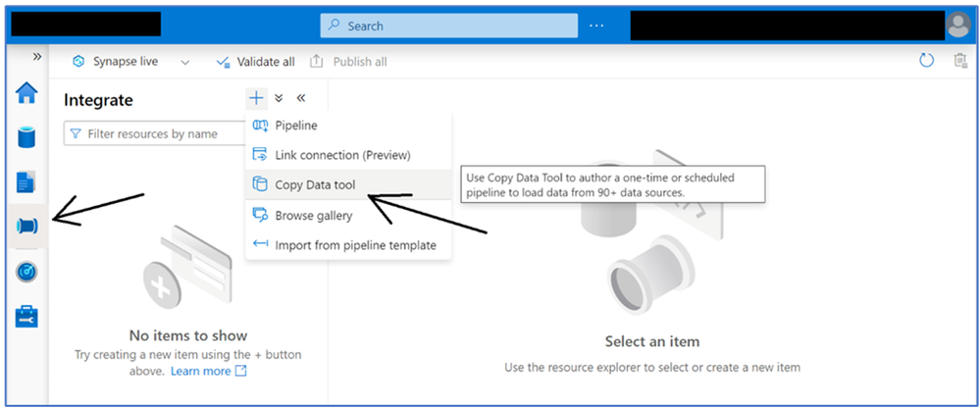Open the Manage hub toolbox icon
The height and width of the screenshot is (408, 980).
[26, 316]
